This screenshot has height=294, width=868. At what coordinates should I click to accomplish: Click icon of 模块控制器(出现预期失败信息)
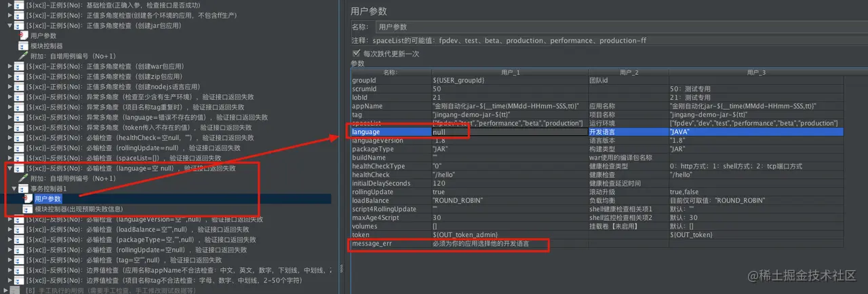click(x=28, y=208)
